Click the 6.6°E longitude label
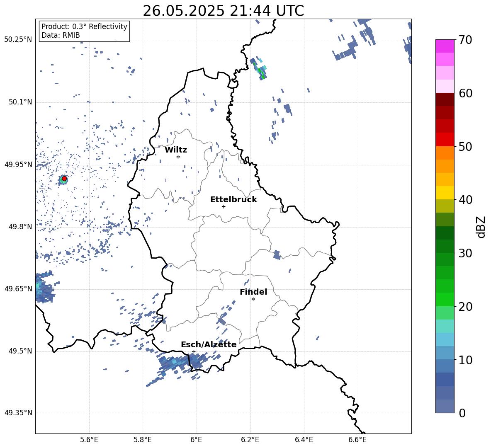 (357, 440)
